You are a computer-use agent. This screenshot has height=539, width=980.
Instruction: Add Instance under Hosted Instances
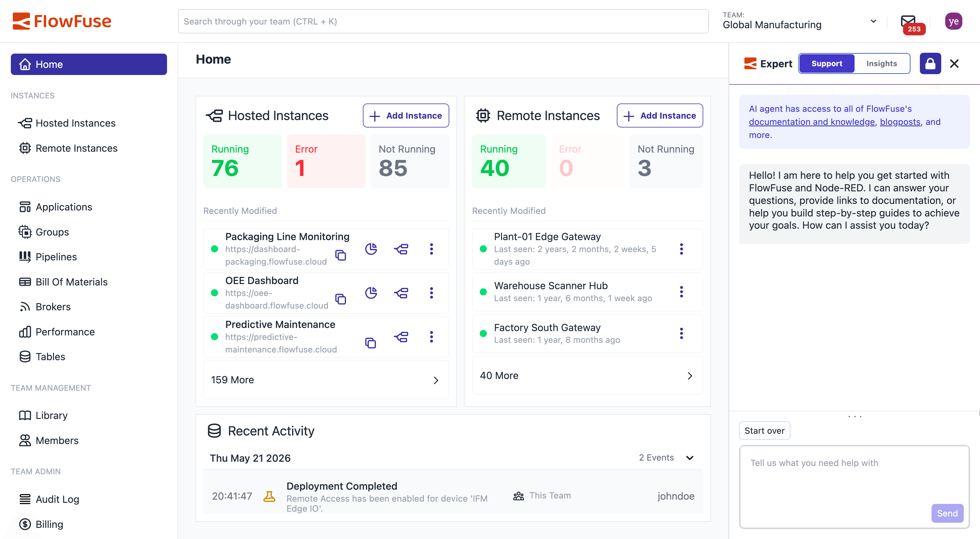coord(406,116)
